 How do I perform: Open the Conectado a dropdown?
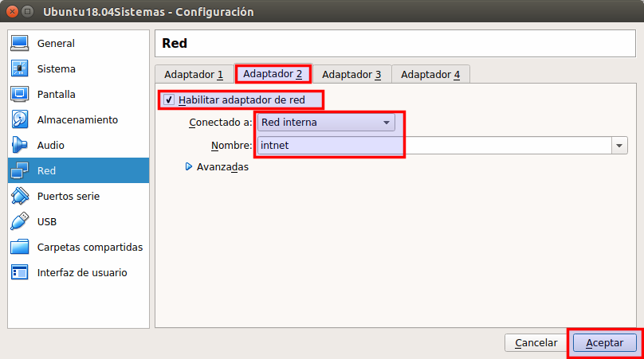326,123
